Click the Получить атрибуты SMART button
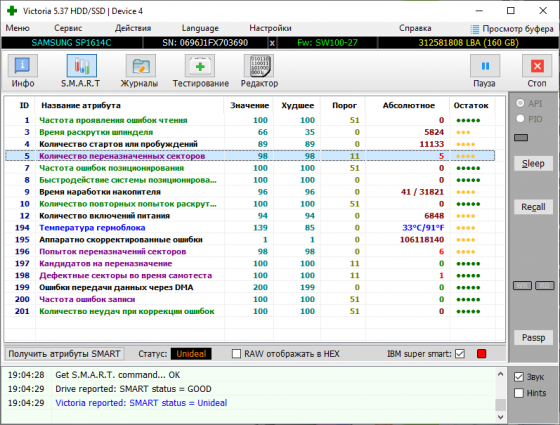The width and height of the screenshot is (560, 425). 64,354
